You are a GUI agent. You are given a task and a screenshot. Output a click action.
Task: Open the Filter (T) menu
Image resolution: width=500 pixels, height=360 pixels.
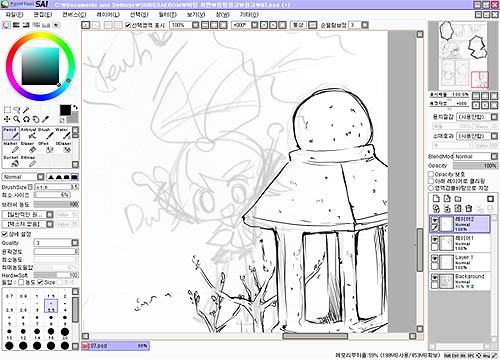point(167,15)
